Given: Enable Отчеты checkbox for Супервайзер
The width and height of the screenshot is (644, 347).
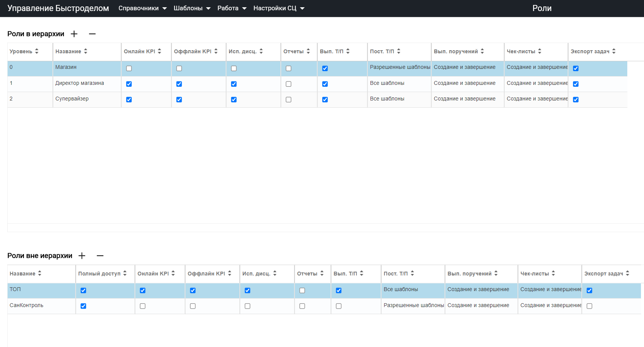Looking at the screenshot, I should pyautogui.click(x=288, y=100).
